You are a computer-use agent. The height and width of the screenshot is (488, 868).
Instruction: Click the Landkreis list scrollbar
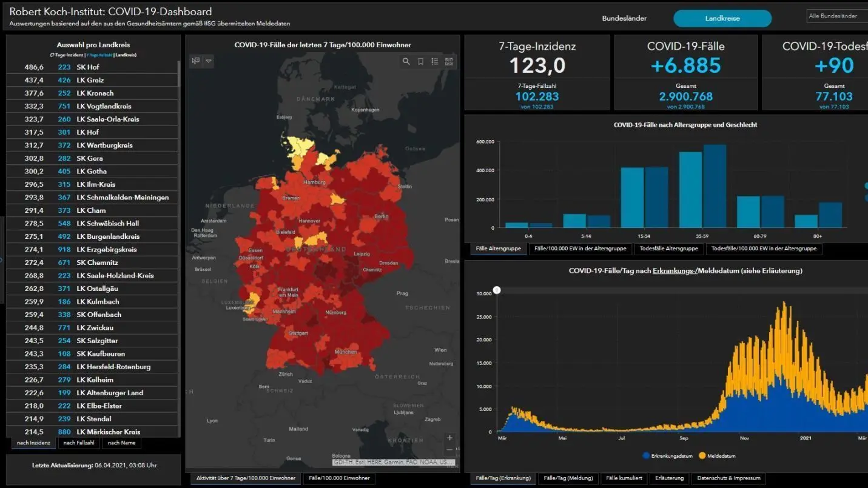(x=180, y=249)
